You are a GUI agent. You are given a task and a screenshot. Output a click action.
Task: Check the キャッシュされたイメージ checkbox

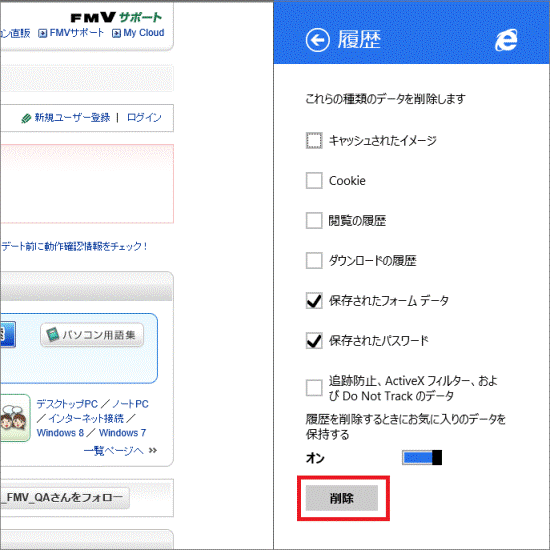click(314, 141)
